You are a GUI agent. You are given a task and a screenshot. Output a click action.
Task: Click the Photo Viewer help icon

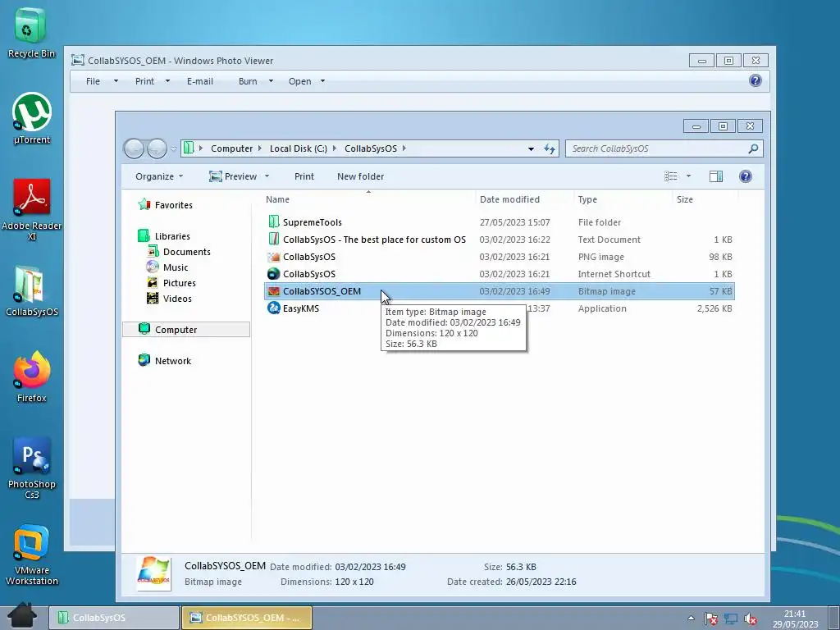[756, 80]
